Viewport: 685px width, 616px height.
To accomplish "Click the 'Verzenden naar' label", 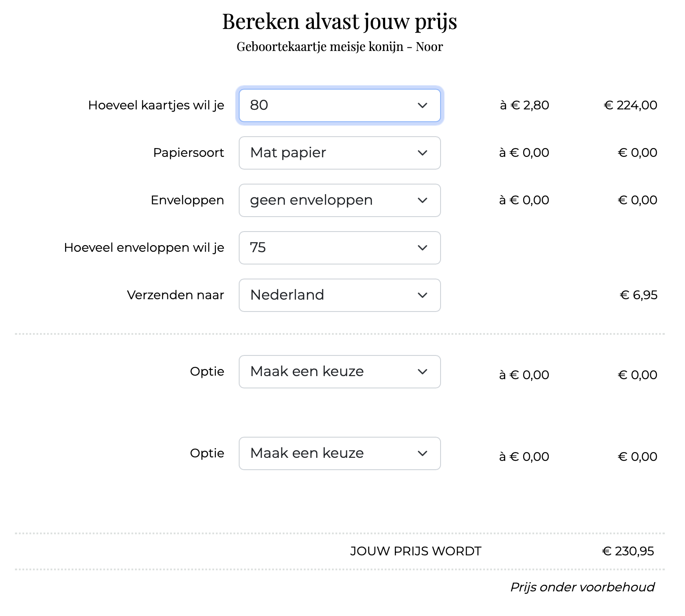I will (175, 295).
